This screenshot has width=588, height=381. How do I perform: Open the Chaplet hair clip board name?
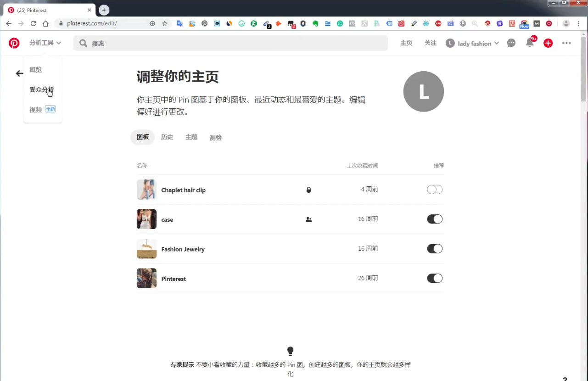[184, 190]
